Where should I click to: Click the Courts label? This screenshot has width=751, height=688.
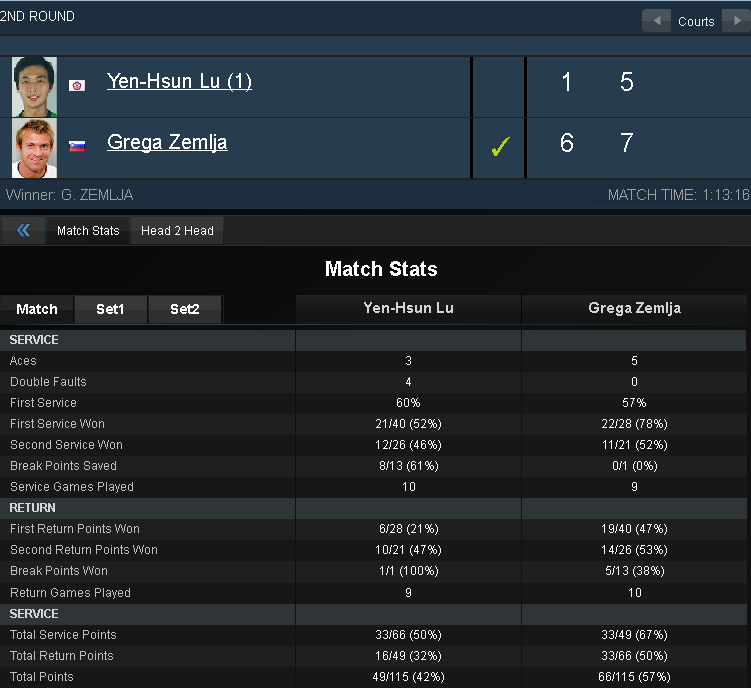(x=696, y=22)
